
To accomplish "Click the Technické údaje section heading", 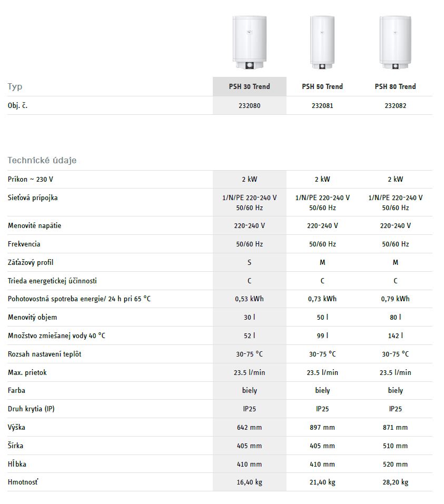I will 42,160.
